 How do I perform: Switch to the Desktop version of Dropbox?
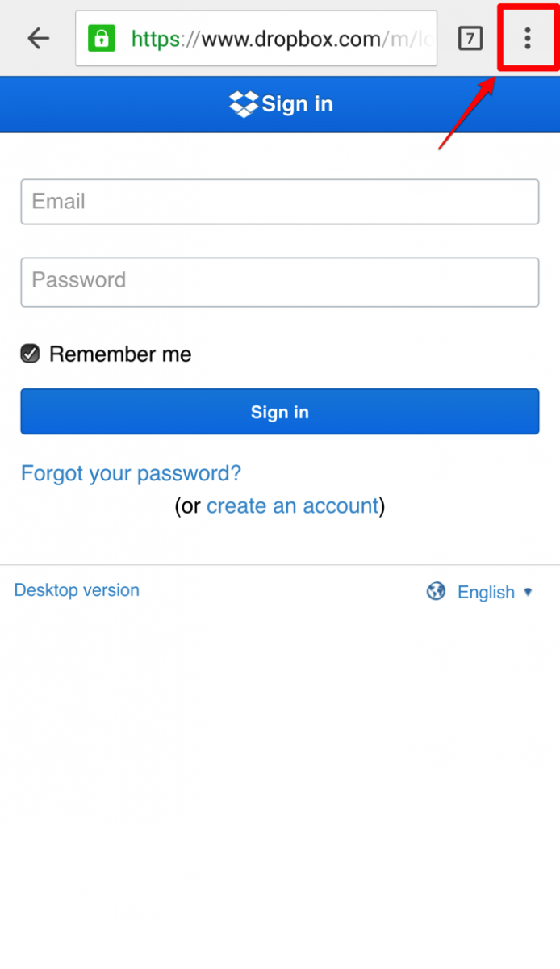point(76,590)
